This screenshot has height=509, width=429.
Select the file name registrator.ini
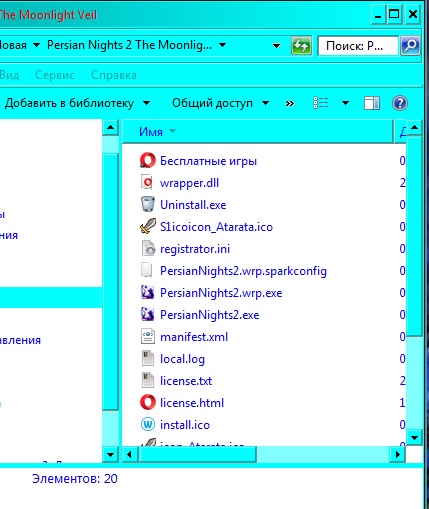point(195,249)
